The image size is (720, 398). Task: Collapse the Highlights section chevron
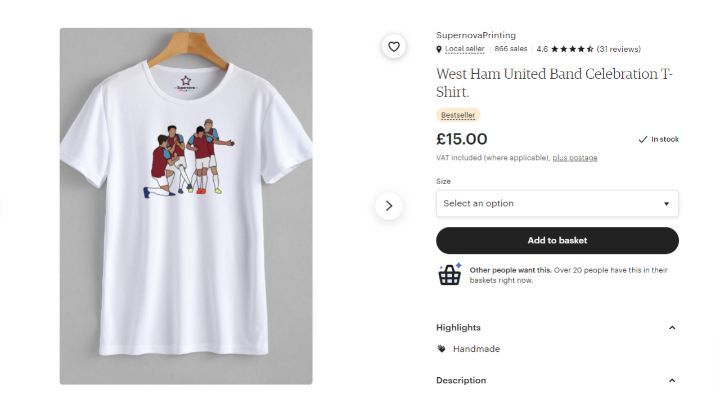click(x=672, y=328)
